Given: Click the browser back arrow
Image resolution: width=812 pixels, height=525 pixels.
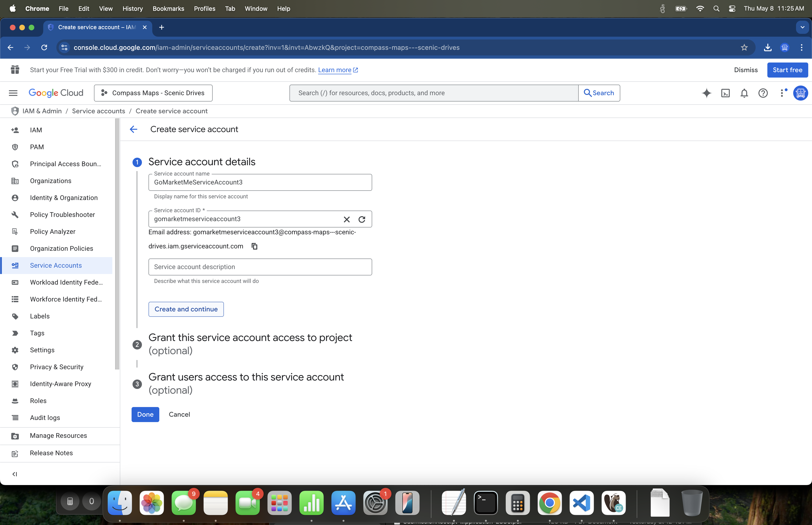Looking at the screenshot, I should [11, 47].
